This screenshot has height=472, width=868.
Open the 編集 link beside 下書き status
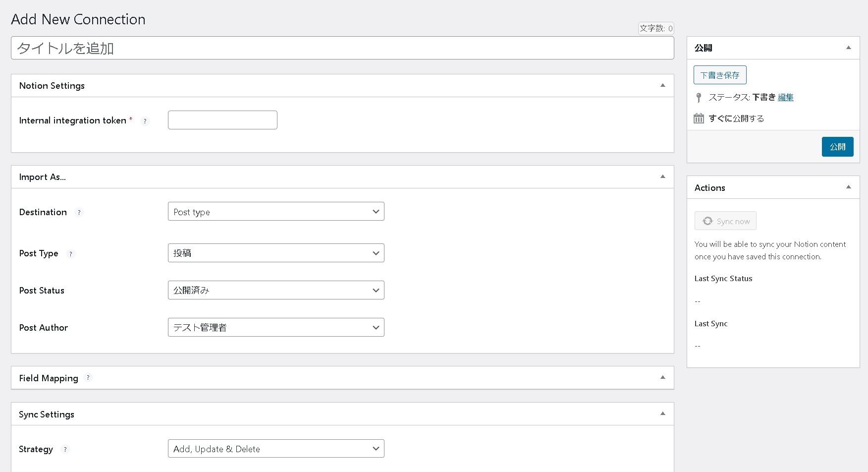pyautogui.click(x=785, y=97)
